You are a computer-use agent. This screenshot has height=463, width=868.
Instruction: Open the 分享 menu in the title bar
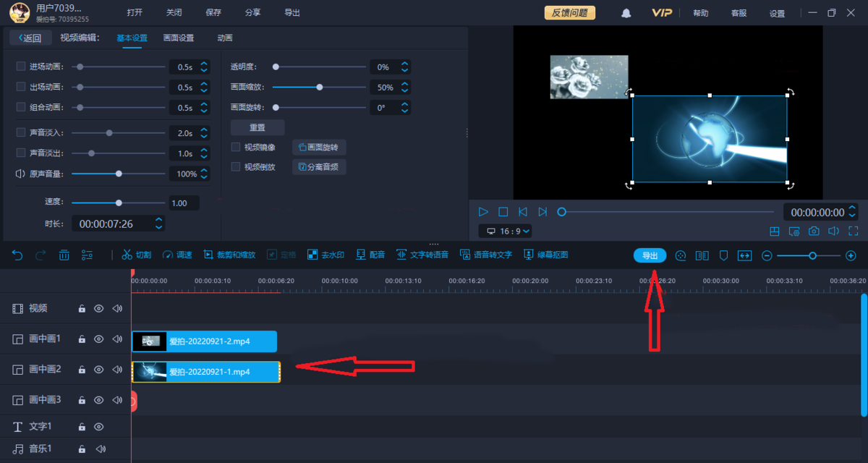pos(253,12)
